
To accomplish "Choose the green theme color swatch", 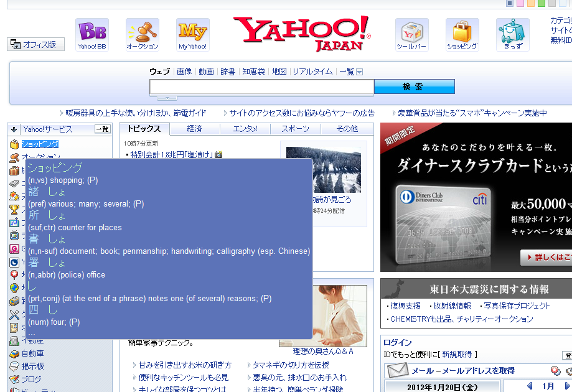I will point(542,3).
